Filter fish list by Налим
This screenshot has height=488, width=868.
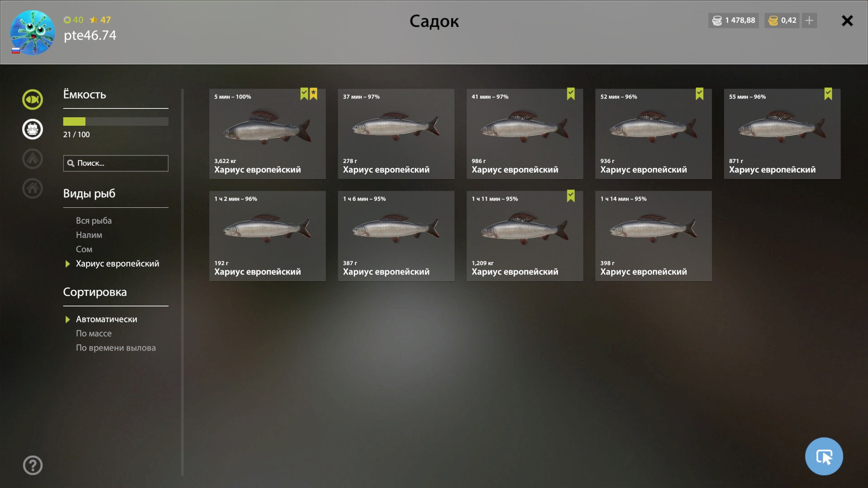89,235
